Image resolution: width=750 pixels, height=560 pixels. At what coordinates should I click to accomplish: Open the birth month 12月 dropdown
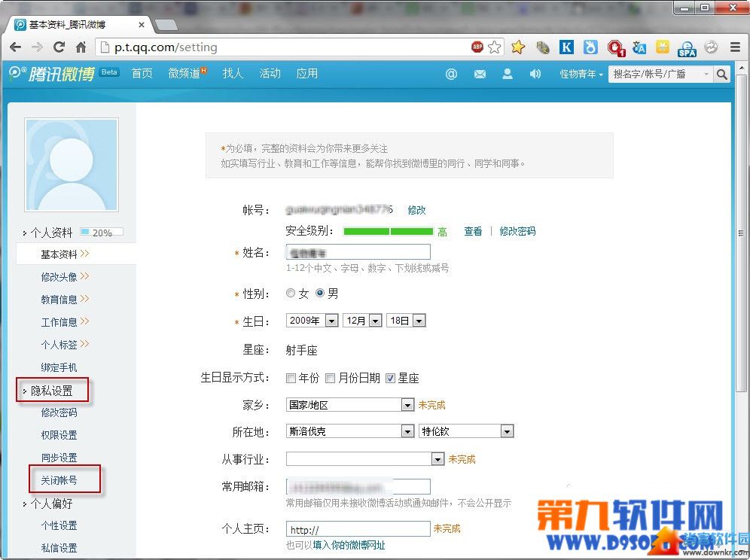[x=362, y=321]
